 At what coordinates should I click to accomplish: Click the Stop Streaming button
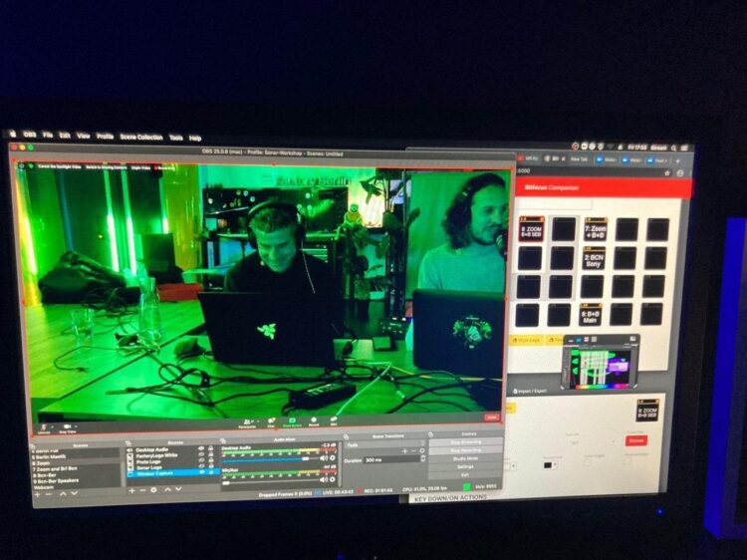click(x=465, y=441)
